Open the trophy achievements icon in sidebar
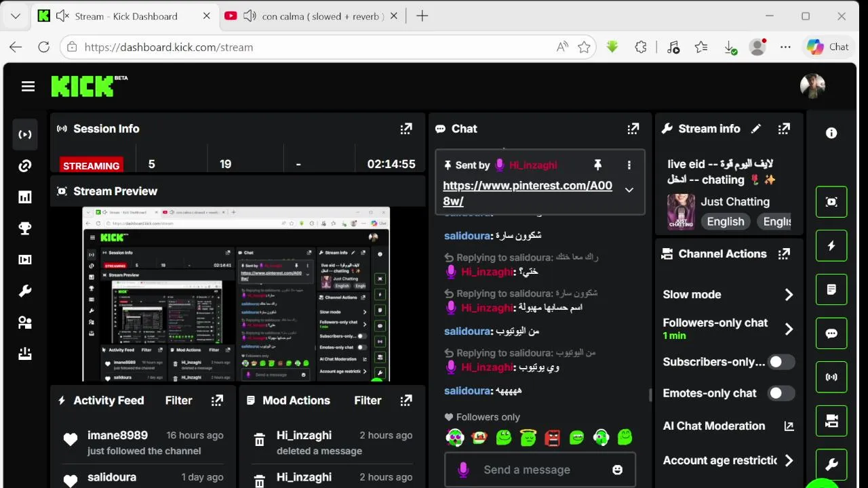 point(25,228)
